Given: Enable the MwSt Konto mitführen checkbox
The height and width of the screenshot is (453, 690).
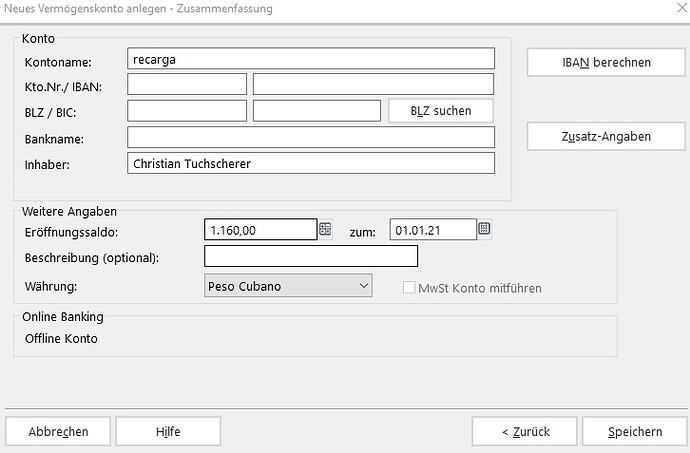Looking at the screenshot, I should pos(408,288).
